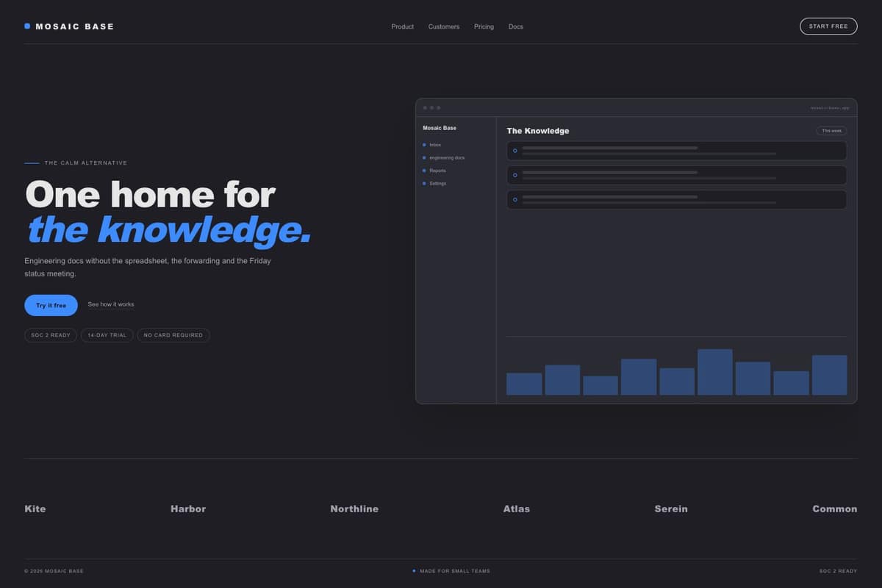Follow the See how it works link
Image resolution: width=882 pixels, height=588 pixels.
point(111,304)
